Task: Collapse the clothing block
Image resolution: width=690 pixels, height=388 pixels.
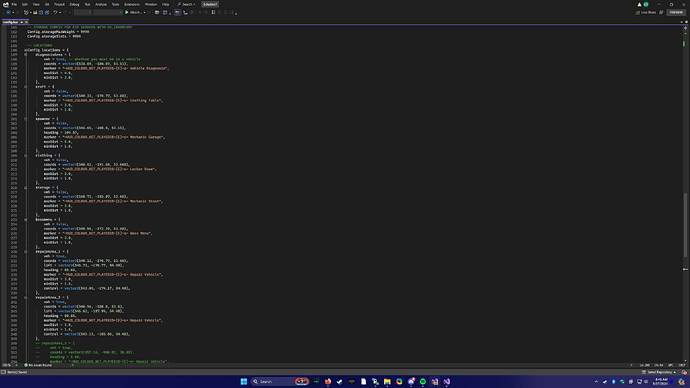Action: click(x=26, y=155)
